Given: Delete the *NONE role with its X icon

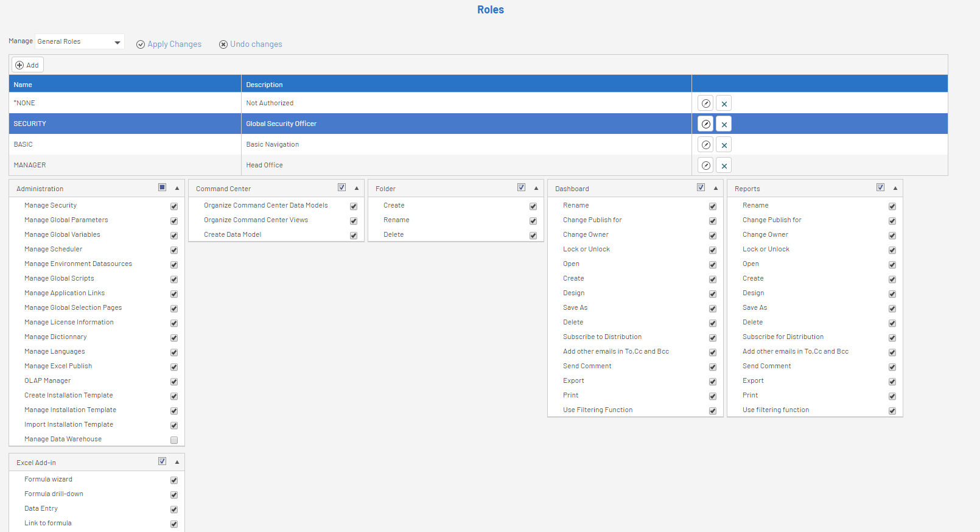Looking at the screenshot, I should click(x=724, y=103).
